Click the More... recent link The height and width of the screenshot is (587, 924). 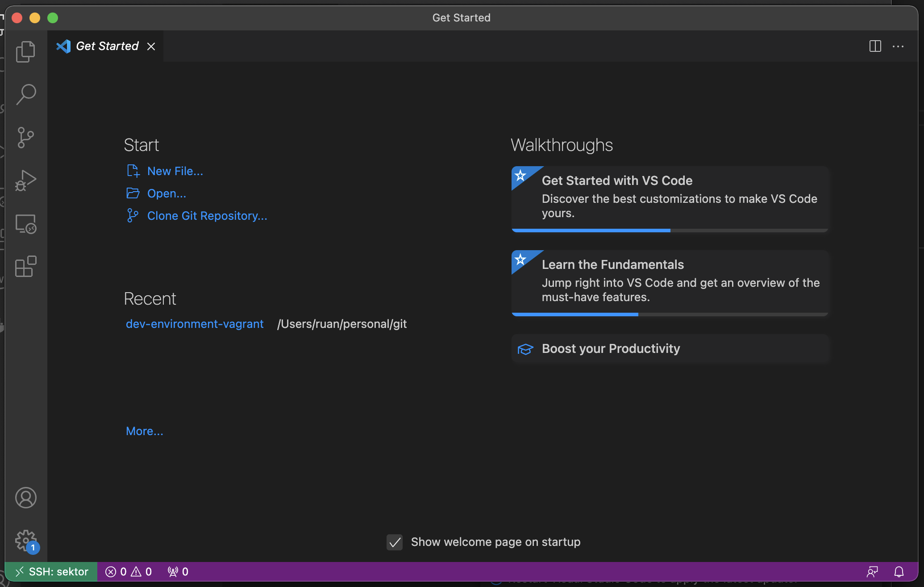coord(145,431)
